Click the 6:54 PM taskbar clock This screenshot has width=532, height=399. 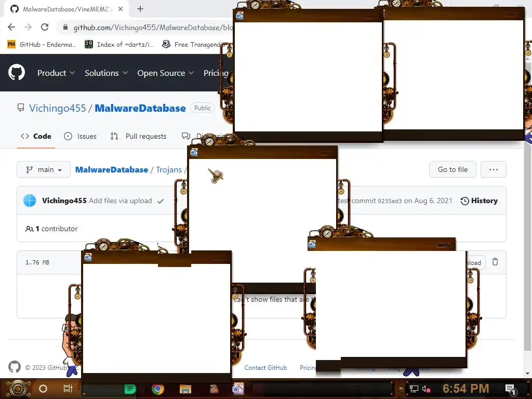[x=466, y=389]
